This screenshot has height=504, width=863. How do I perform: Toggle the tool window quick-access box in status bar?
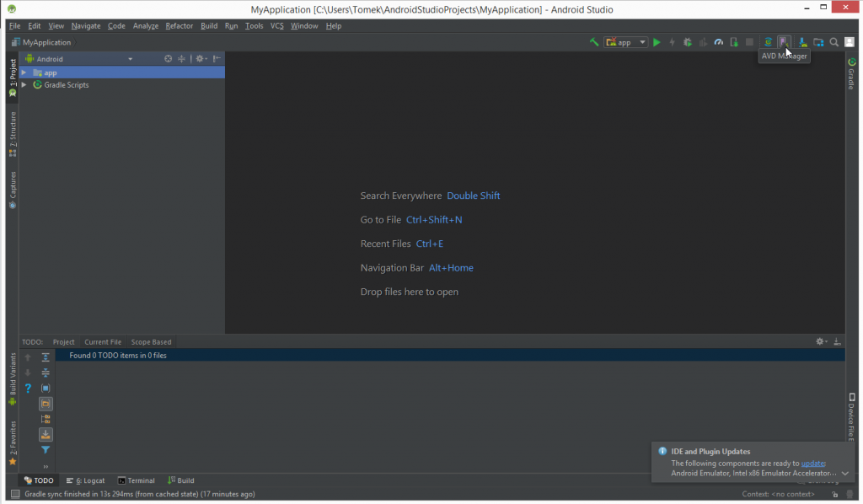[15, 494]
